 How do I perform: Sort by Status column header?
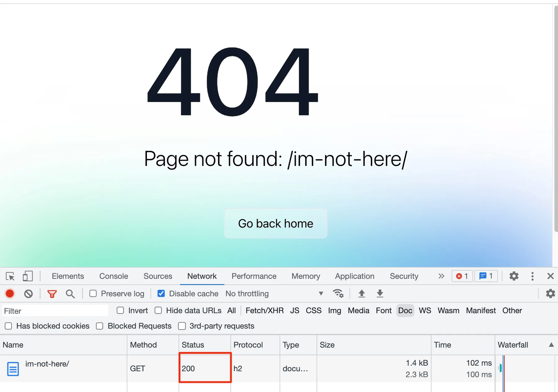tap(205, 345)
